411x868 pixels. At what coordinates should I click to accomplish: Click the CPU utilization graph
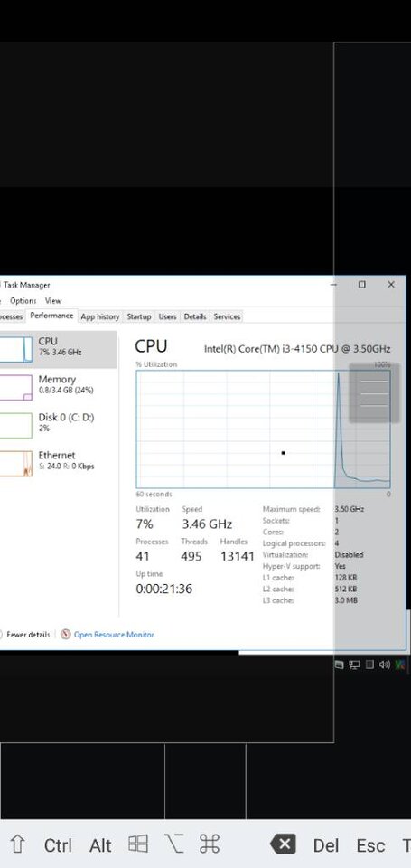[263, 429]
